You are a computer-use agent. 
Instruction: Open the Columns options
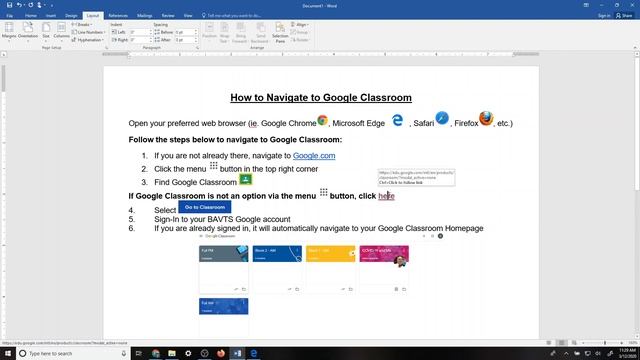(x=61, y=31)
